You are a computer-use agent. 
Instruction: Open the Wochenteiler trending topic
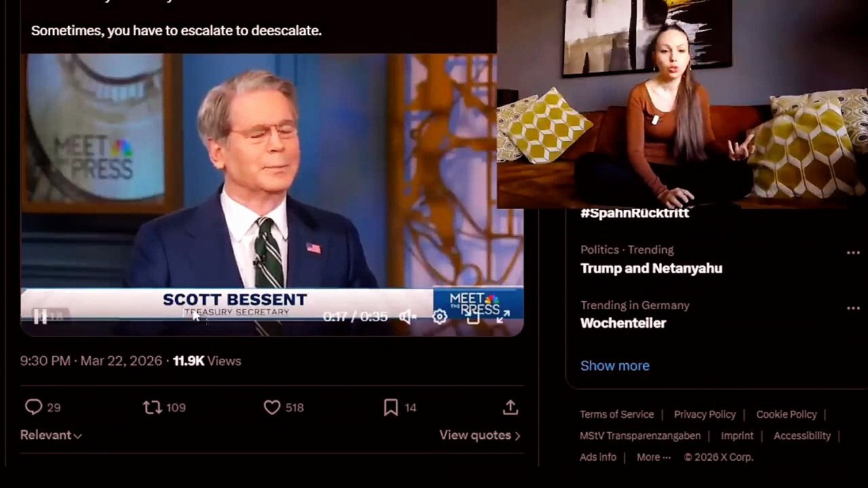623,323
